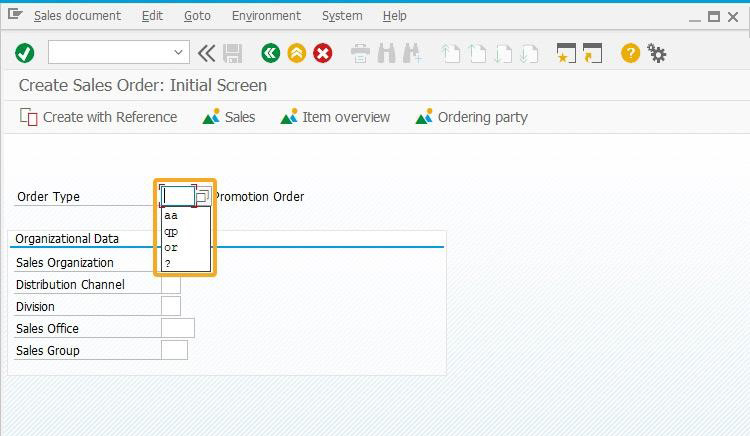750x436 pixels.
Task: Expand the command field dropdown arrow
Action: pyautogui.click(x=178, y=52)
